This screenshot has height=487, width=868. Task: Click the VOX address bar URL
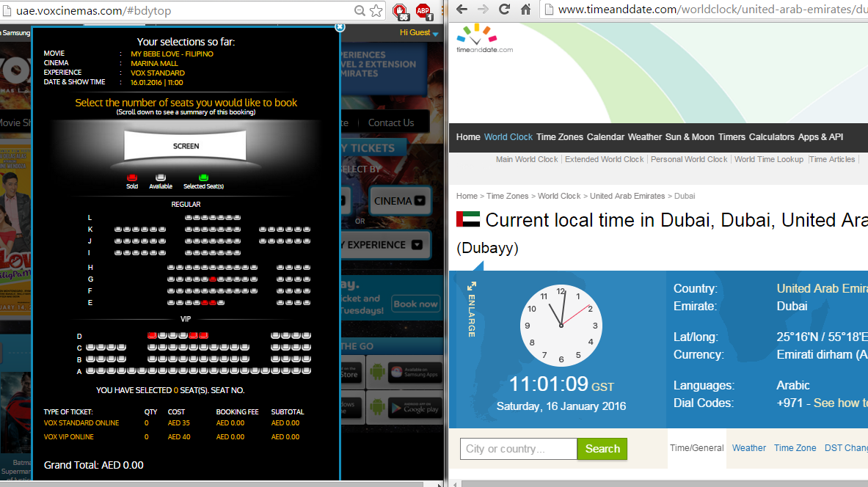coord(94,10)
